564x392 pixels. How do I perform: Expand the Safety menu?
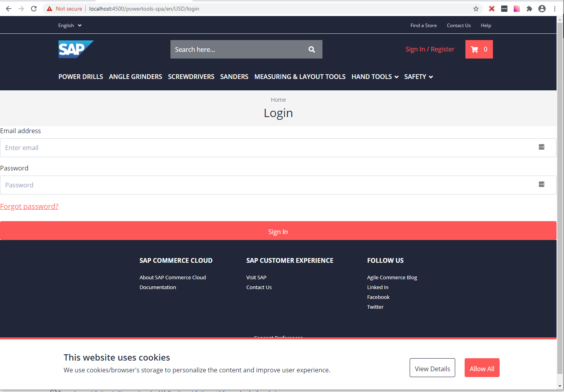(419, 77)
